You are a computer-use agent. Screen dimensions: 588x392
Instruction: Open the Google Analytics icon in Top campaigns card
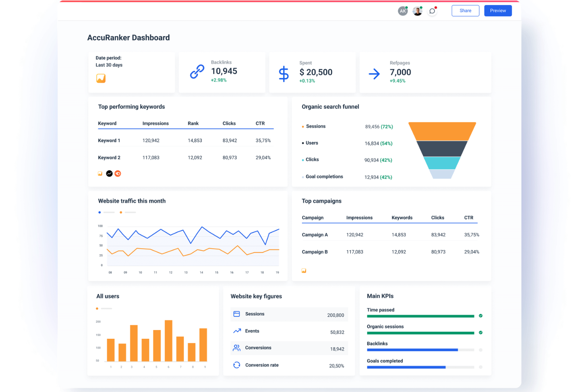tap(304, 270)
